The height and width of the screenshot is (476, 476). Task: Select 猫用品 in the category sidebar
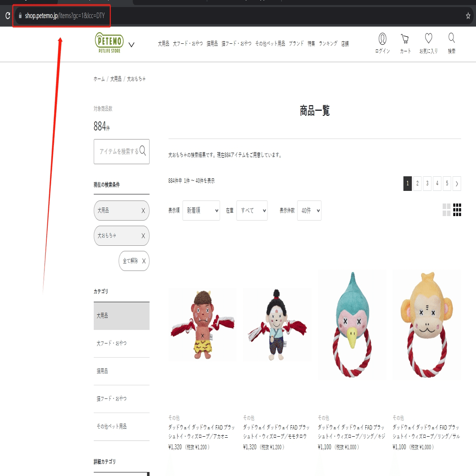point(121,371)
